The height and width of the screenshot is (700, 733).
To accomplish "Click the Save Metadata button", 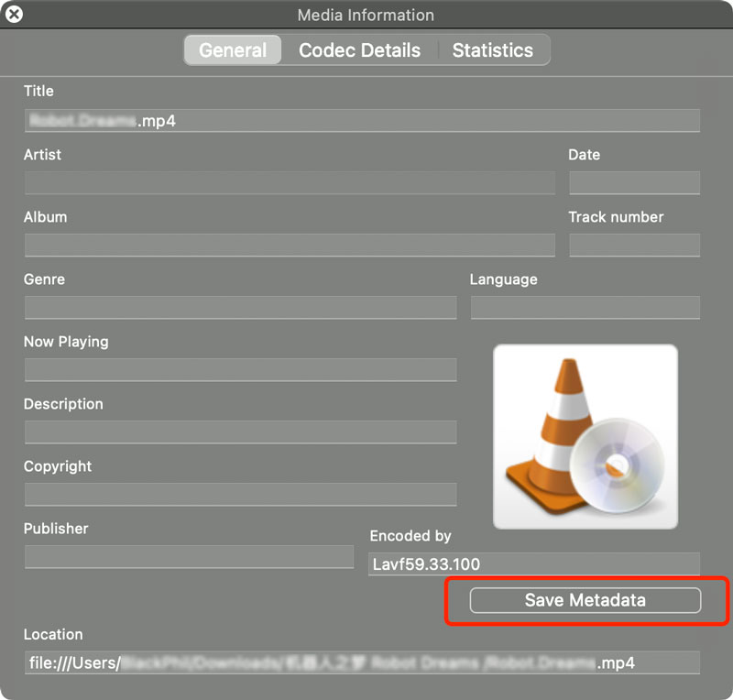I will click(x=585, y=600).
